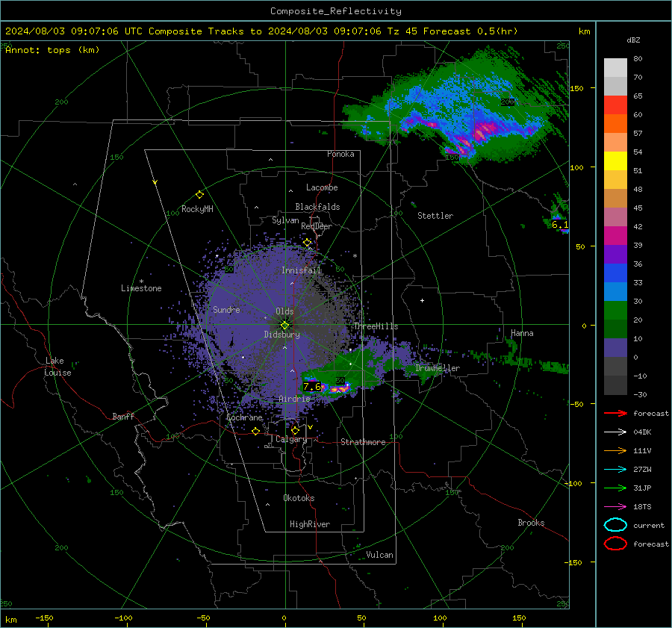Select the white 04DK track arrow
Image resolution: width=672 pixels, height=628 pixels.
click(615, 432)
